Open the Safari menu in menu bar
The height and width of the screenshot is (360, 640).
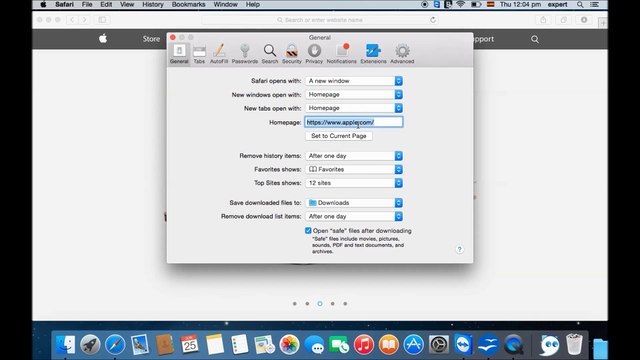64,4
